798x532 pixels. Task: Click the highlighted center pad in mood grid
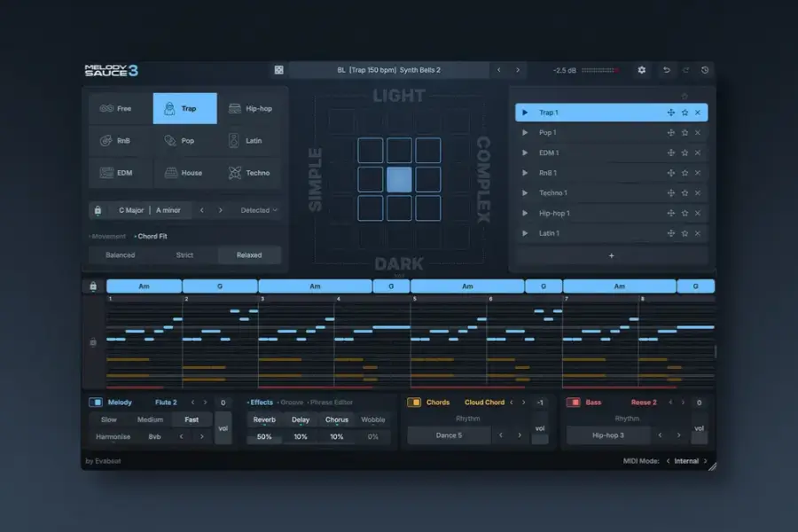[399, 179]
